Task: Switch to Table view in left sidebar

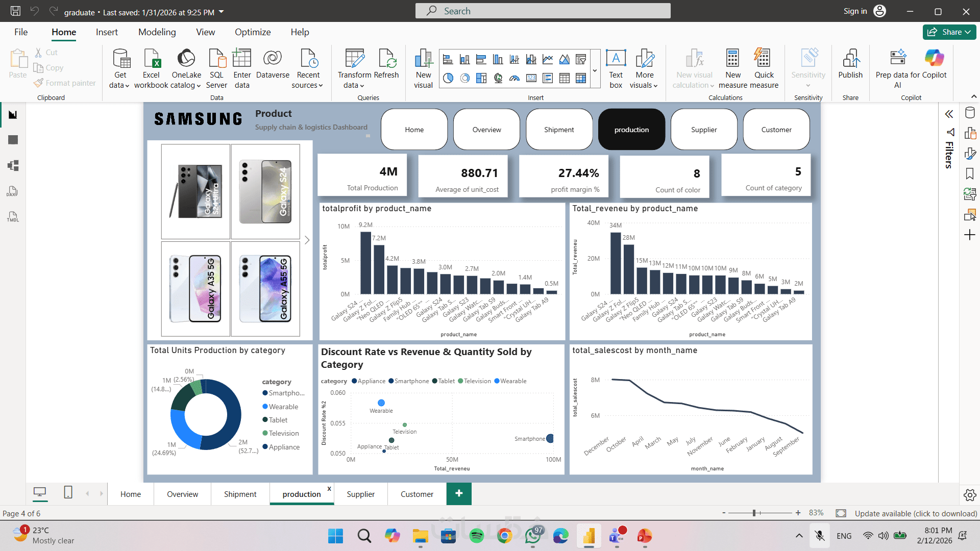Action: point(13,140)
